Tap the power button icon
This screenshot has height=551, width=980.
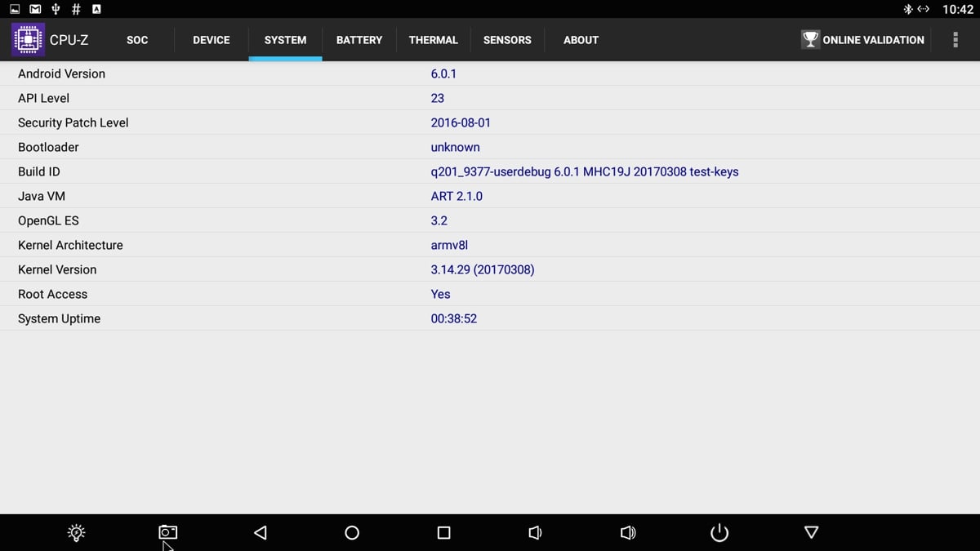[719, 533]
